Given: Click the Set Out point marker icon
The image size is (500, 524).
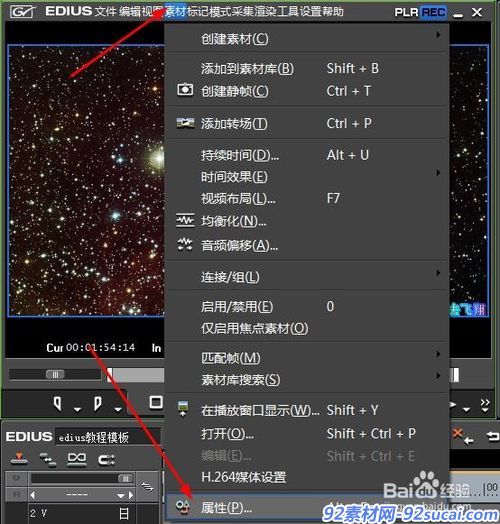Looking at the screenshot, I should 97,404.
